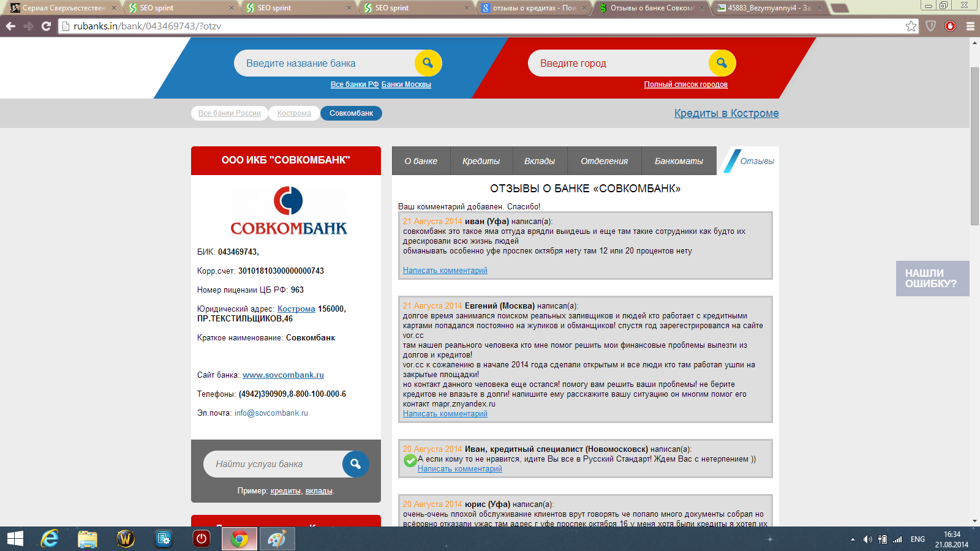The image size is (980, 551).
Task: Open the 'Отделения' section tab
Action: [605, 161]
